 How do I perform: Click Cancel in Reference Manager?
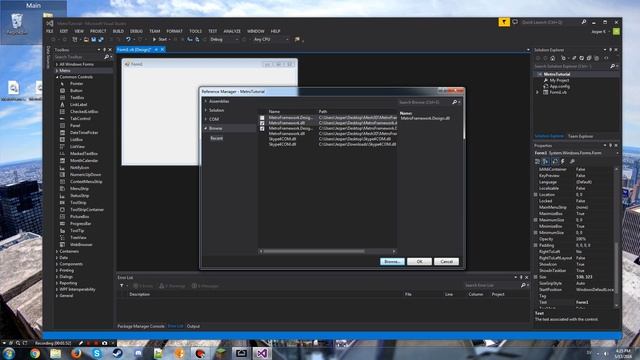coord(446,262)
